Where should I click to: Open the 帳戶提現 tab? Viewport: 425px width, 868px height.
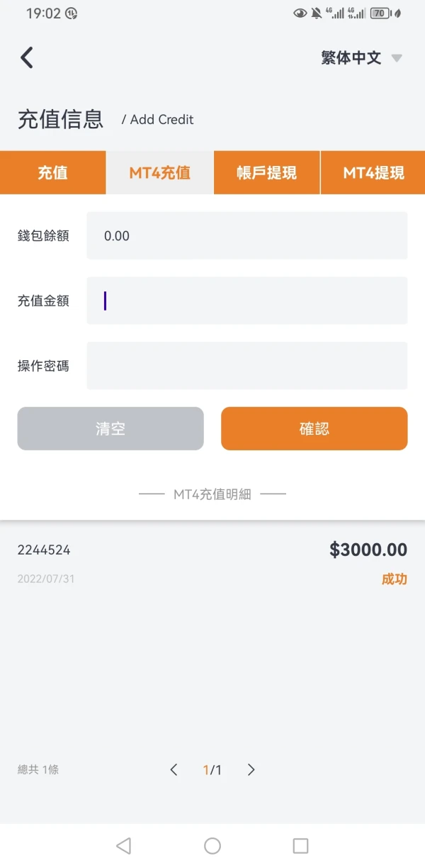tap(266, 172)
